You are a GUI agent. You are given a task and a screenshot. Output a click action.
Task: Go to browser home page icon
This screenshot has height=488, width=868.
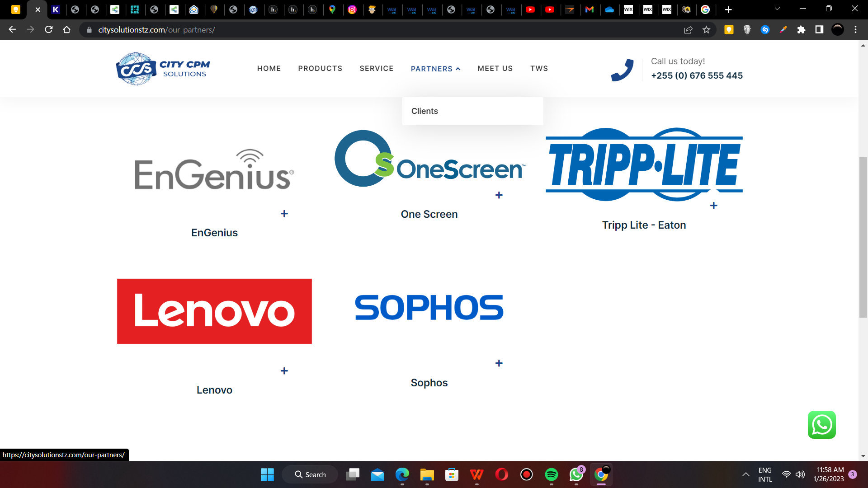pos(67,30)
